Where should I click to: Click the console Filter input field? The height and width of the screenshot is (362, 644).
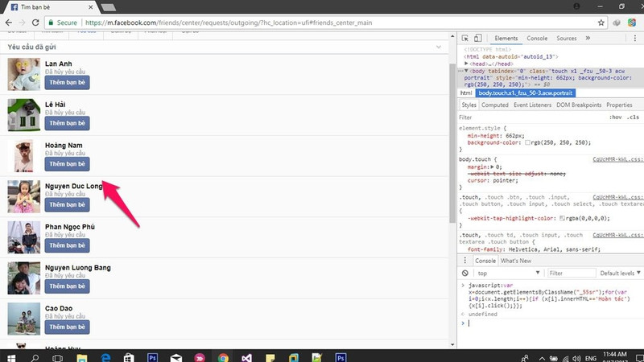point(572,274)
